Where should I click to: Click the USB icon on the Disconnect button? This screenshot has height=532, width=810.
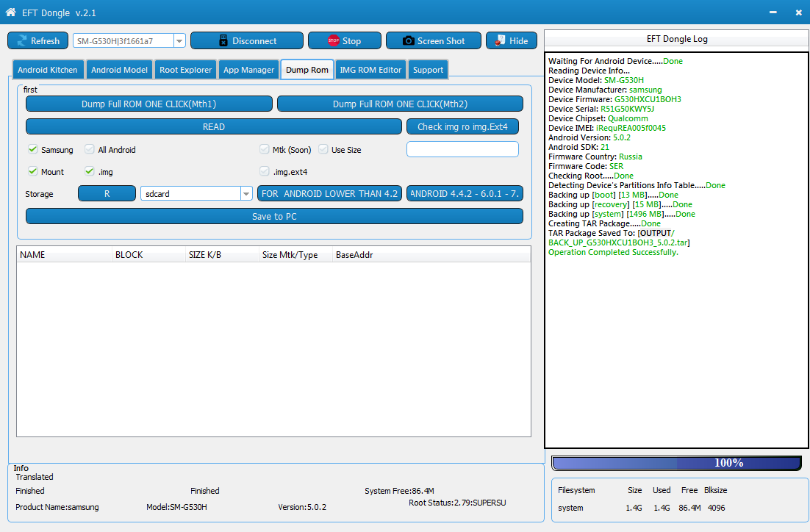point(223,41)
